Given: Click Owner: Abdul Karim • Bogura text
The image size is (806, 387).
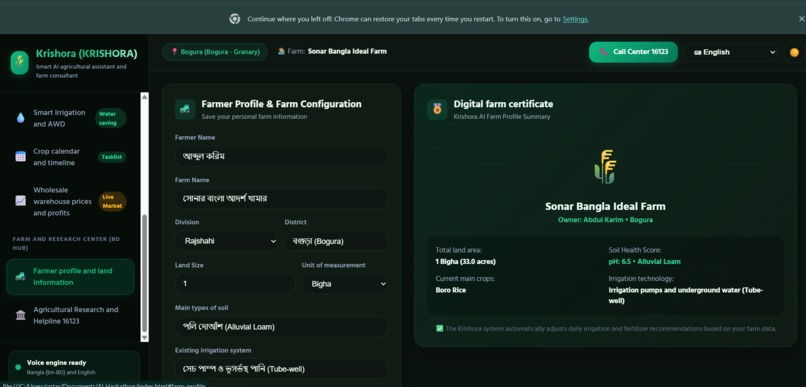Looking at the screenshot, I should tap(605, 220).
